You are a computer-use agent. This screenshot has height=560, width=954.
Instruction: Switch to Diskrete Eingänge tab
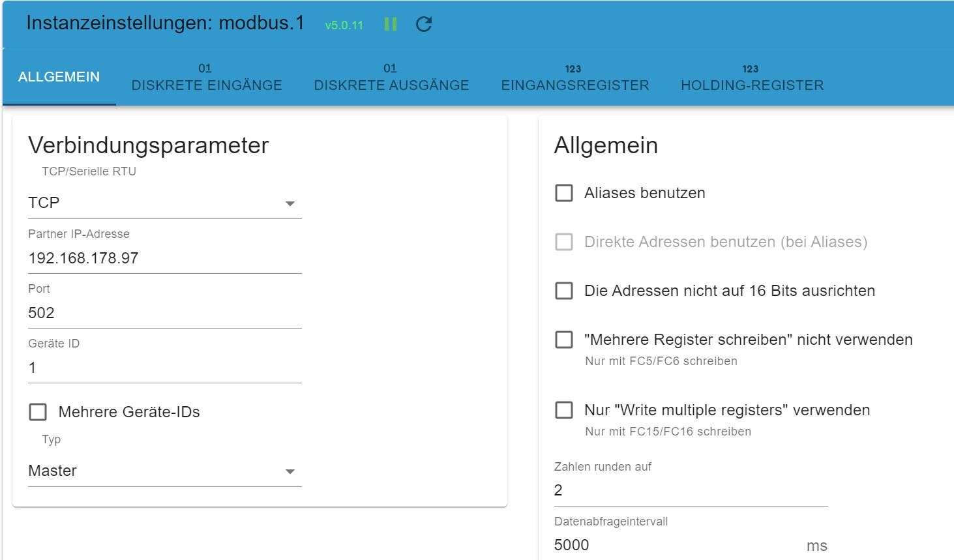point(207,76)
